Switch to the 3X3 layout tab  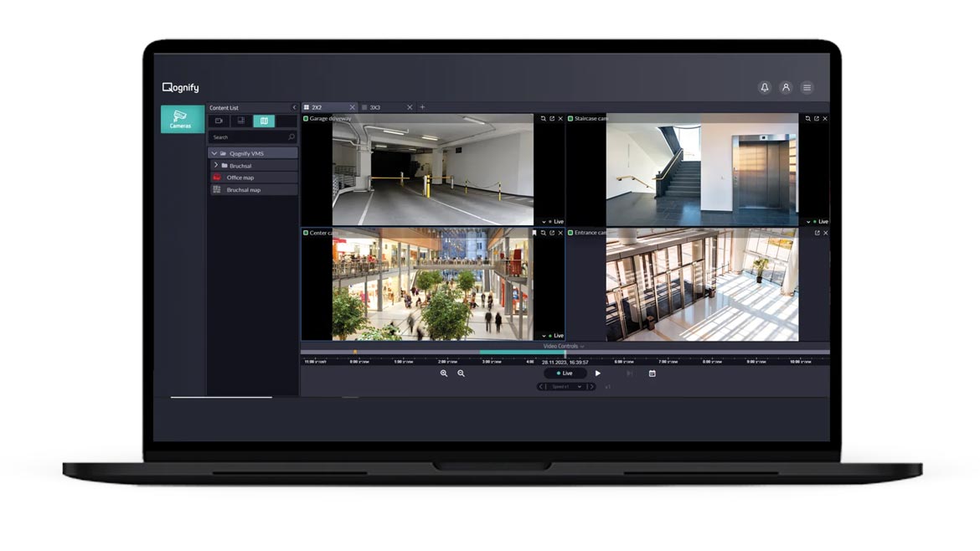[375, 107]
